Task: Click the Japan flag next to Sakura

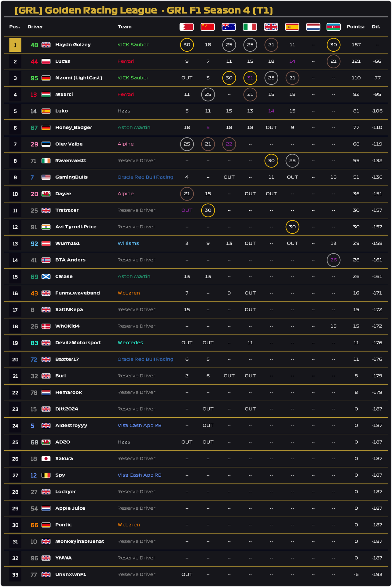Action: tap(46, 459)
